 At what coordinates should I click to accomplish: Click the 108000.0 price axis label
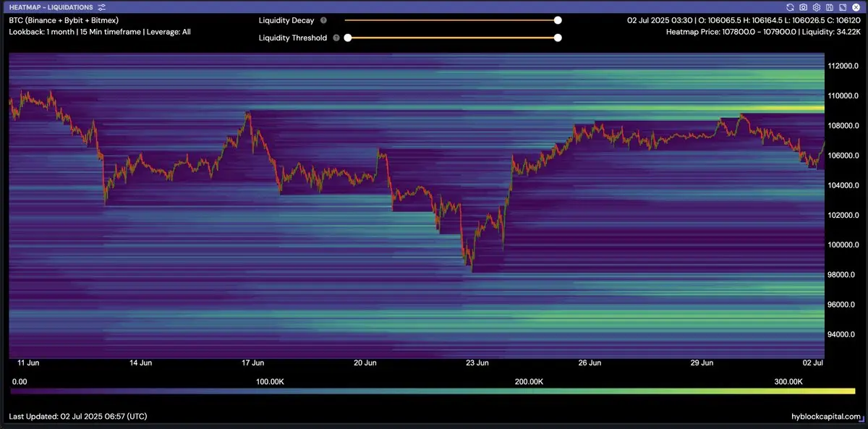tap(843, 126)
